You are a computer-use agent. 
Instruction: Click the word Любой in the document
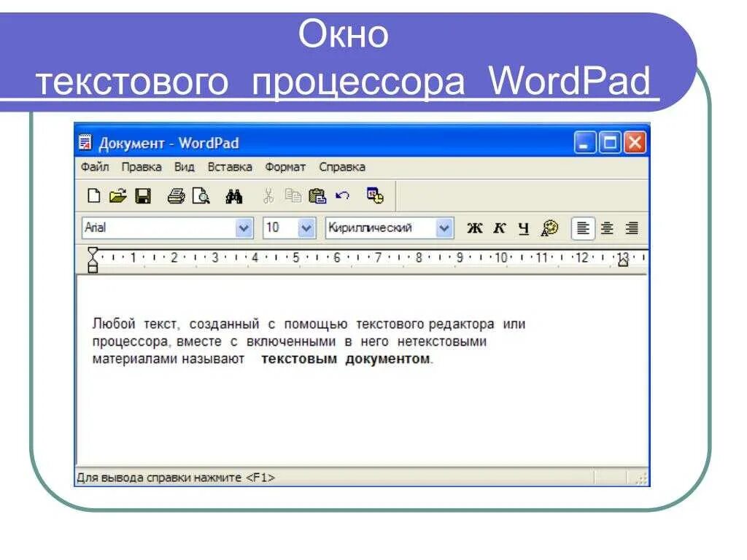click(x=114, y=324)
